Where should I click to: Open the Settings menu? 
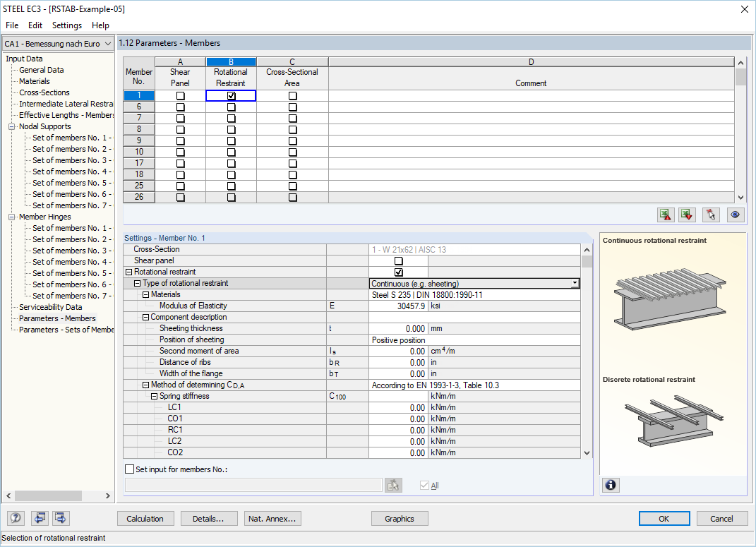(x=66, y=25)
